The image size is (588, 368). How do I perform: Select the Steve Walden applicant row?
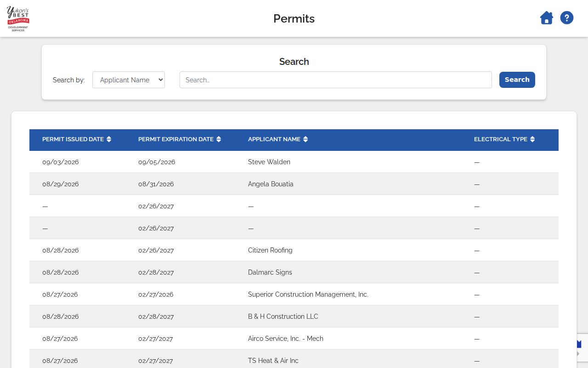click(x=294, y=162)
